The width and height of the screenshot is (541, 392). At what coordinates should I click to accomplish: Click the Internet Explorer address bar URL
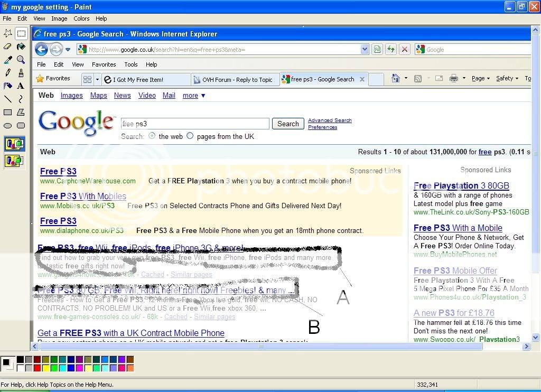pos(219,50)
